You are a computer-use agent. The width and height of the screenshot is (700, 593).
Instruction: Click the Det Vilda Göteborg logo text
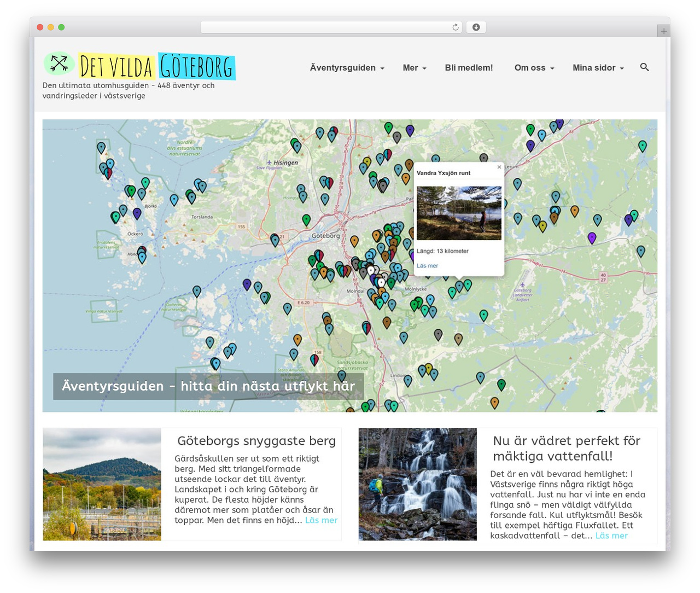point(156,67)
